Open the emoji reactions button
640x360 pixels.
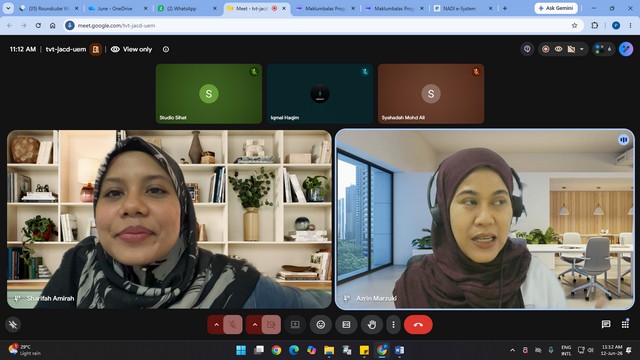point(321,324)
